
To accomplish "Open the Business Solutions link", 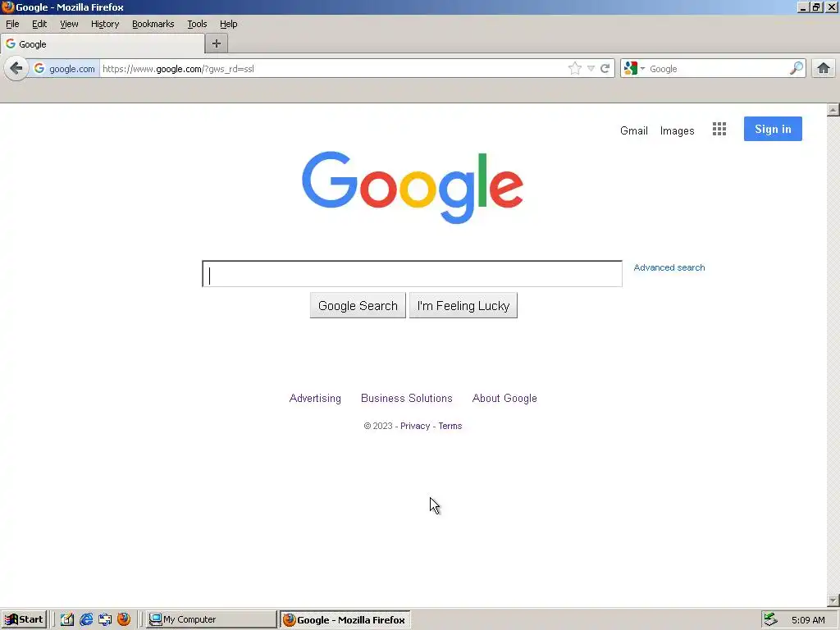I will tap(407, 398).
